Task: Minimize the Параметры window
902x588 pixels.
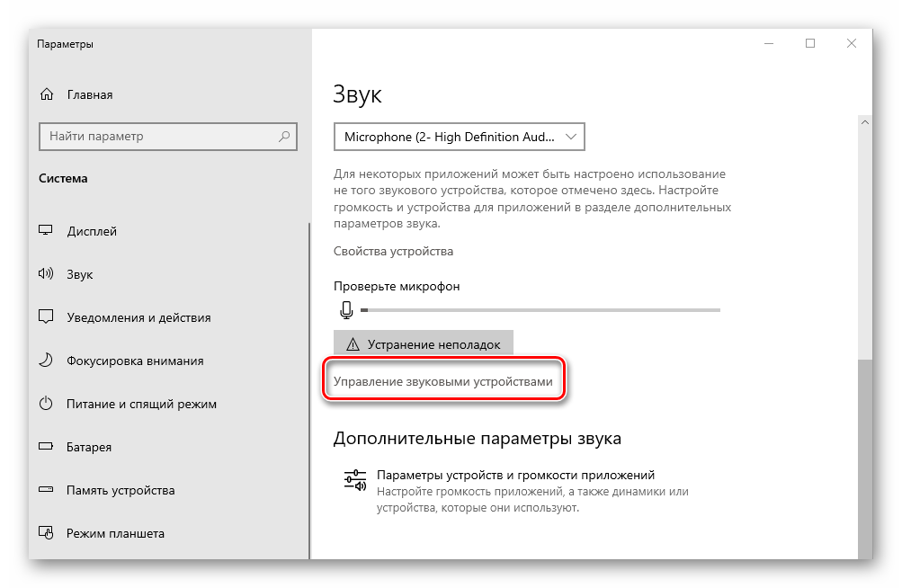Action: pyautogui.click(x=769, y=43)
